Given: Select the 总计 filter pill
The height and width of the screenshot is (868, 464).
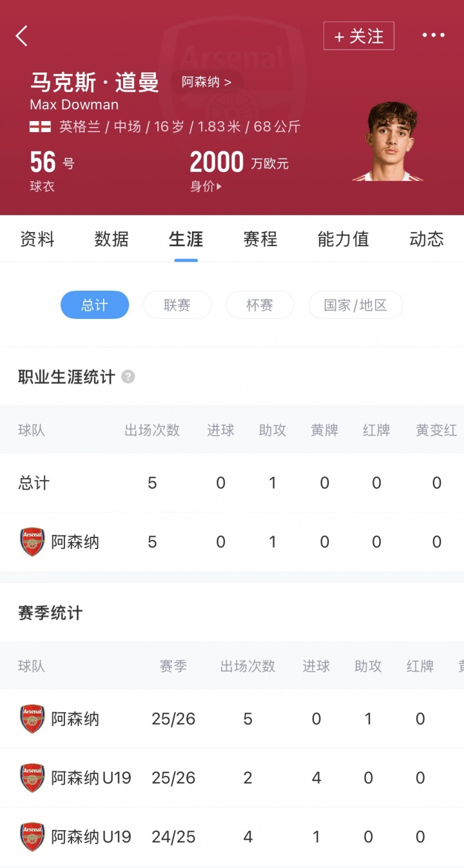Looking at the screenshot, I should 95,305.
